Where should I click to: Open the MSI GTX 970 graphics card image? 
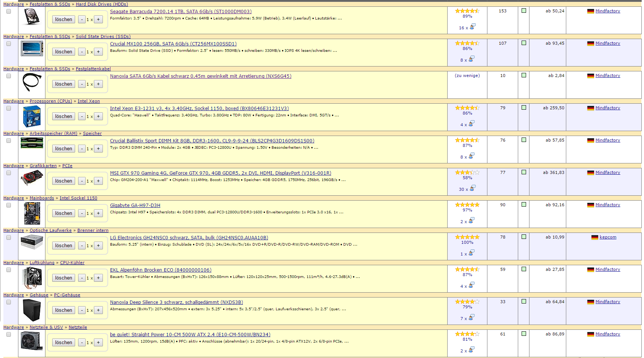click(32, 178)
